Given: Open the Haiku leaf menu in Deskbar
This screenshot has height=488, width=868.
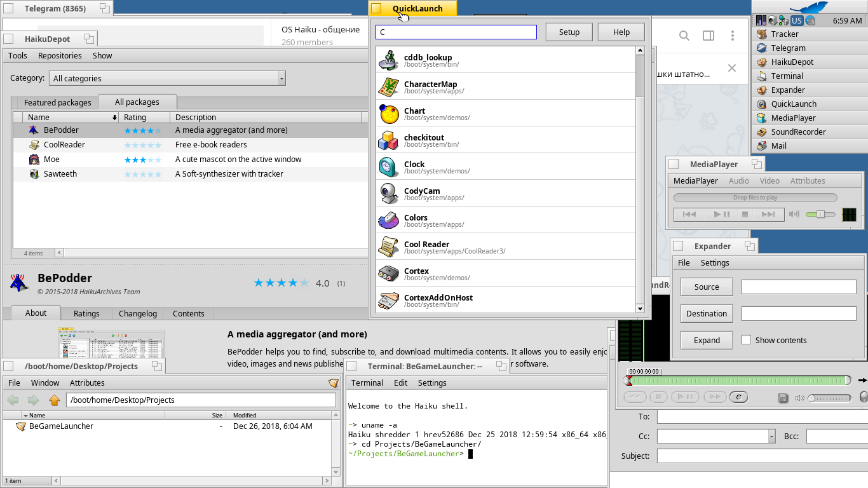Looking at the screenshot, I should point(809,7).
